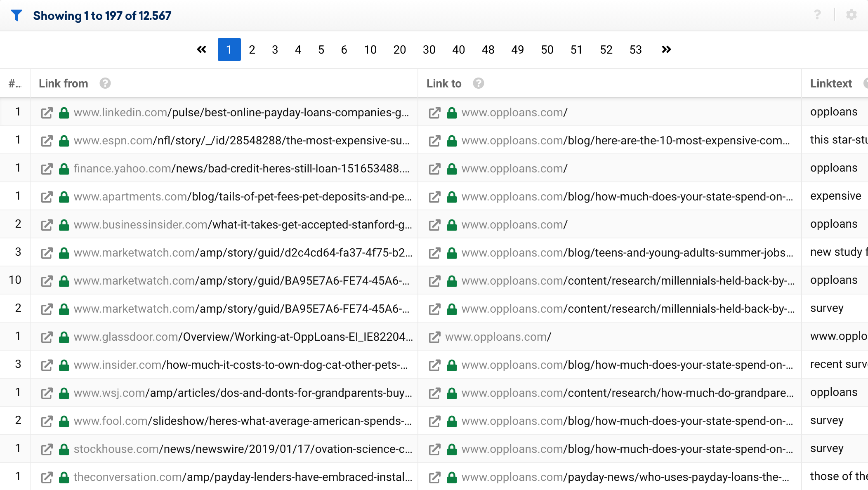Image resolution: width=868 pixels, height=490 pixels.
Task: Click the finance.yahoo.com bad-credit news URL
Action: click(x=242, y=169)
